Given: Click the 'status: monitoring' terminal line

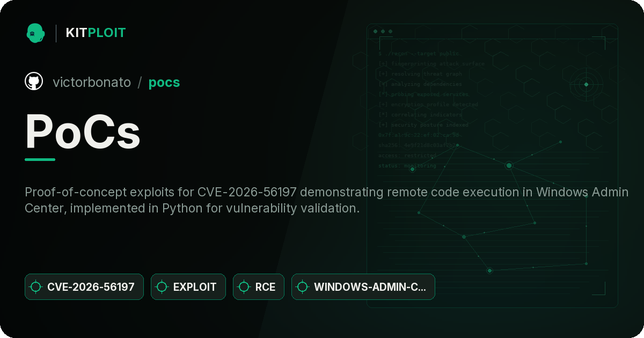Looking at the screenshot, I should 407,166.
